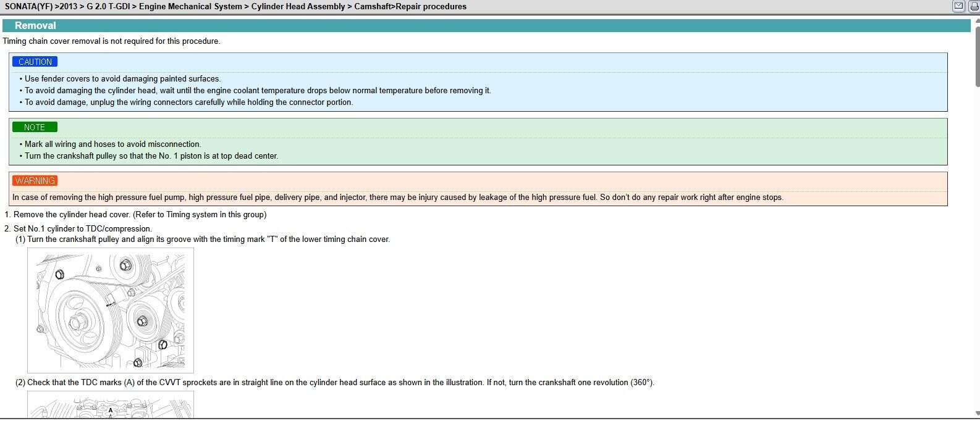980x429 pixels.
Task: Select the Removal section header
Action: (35, 25)
